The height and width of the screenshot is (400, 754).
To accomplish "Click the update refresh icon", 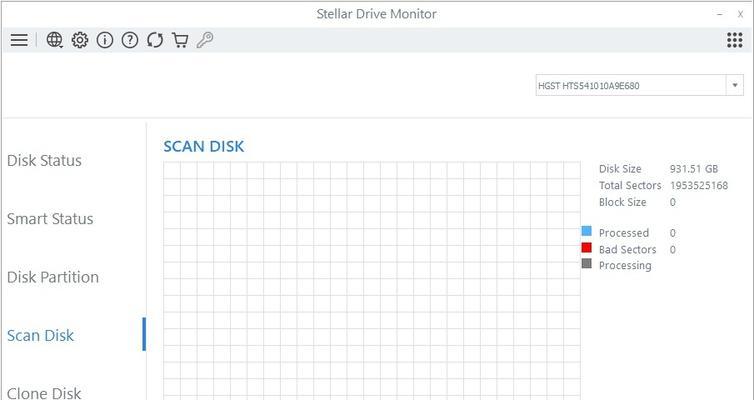I will click(x=155, y=40).
